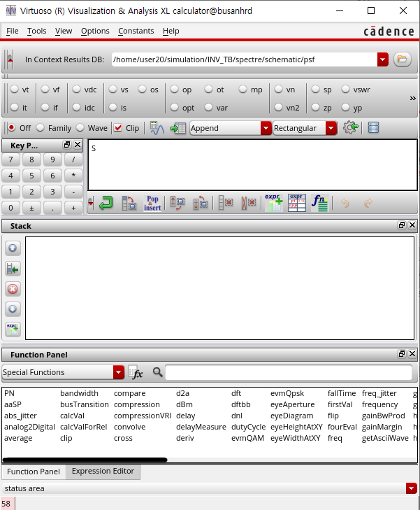The height and width of the screenshot is (510, 420).
Task: Click the stack icon with small red X
Action: (x=226, y=203)
